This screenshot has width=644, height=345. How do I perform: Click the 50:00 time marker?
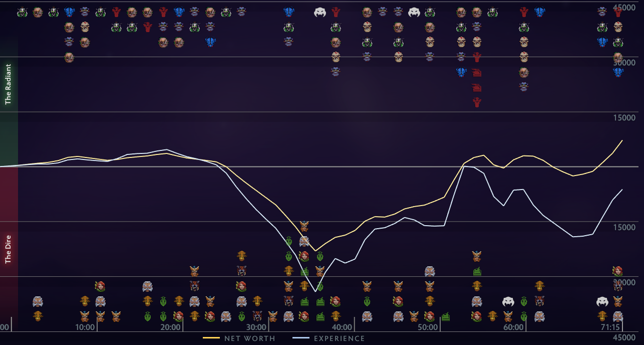pos(428,327)
